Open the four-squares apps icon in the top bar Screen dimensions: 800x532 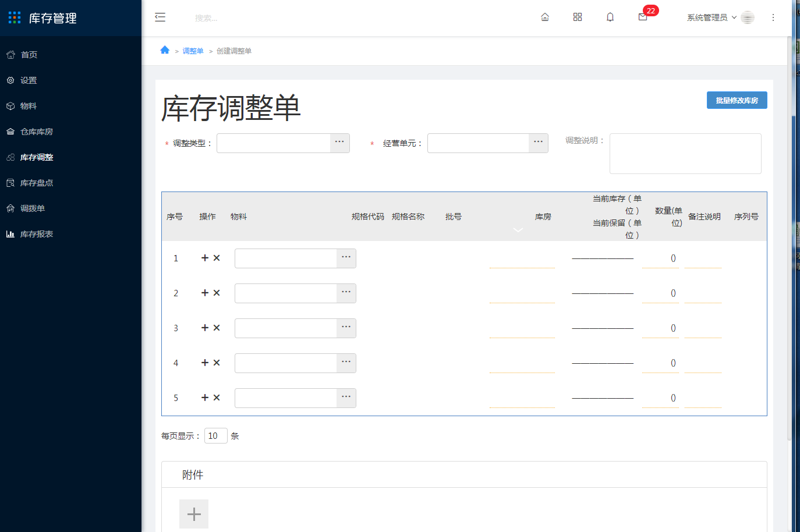[578, 17]
